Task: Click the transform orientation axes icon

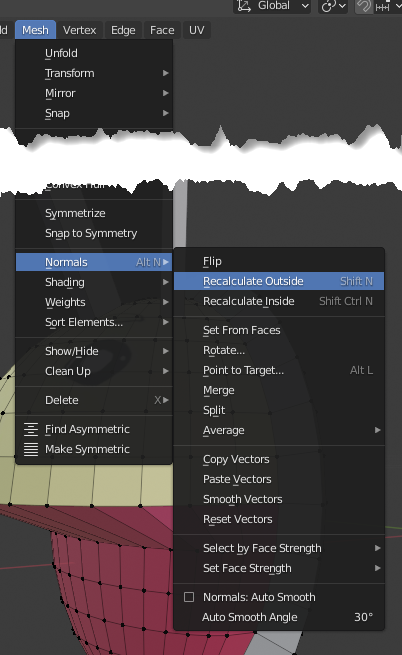Action: (x=244, y=6)
